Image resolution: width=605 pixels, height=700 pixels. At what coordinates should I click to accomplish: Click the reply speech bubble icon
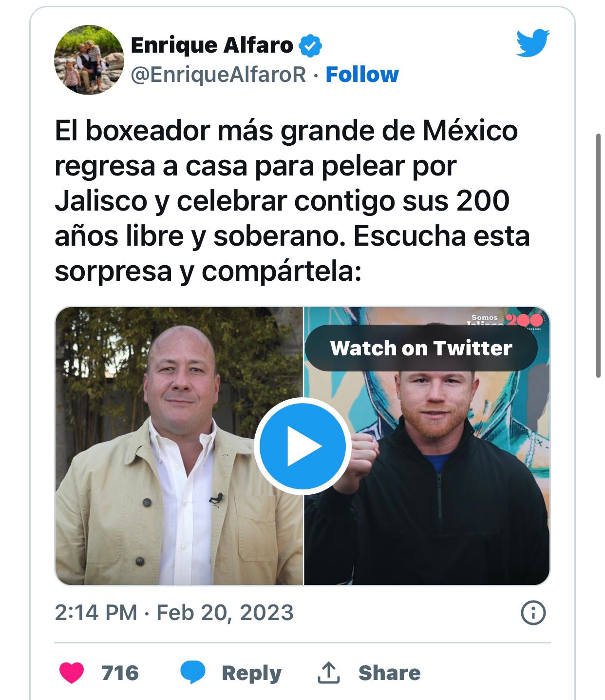pyautogui.click(x=193, y=673)
